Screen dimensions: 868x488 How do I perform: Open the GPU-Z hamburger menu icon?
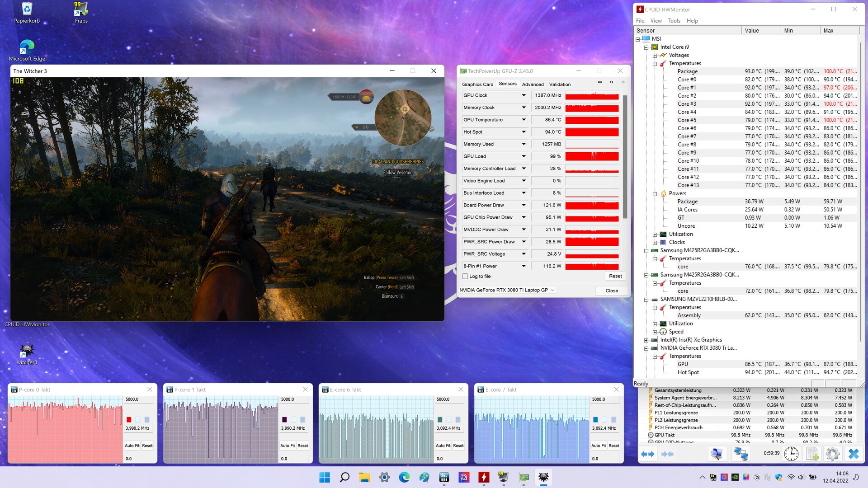click(x=623, y=82)
